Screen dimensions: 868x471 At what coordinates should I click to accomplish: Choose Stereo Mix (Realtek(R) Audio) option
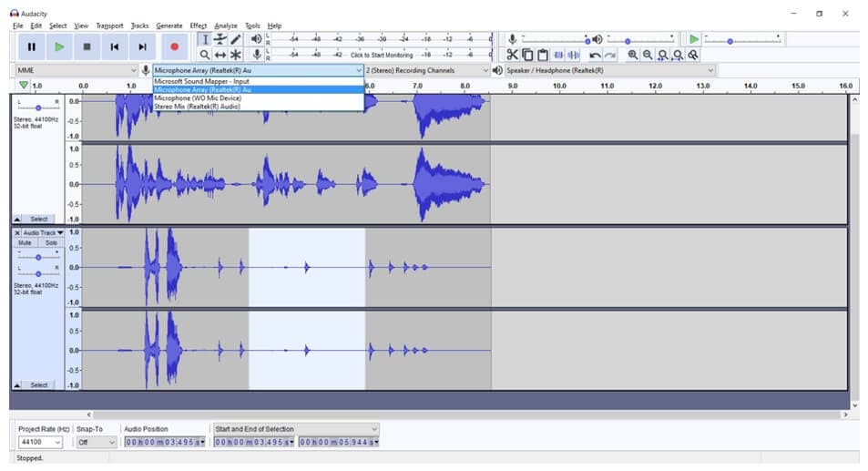click(258, 107)
